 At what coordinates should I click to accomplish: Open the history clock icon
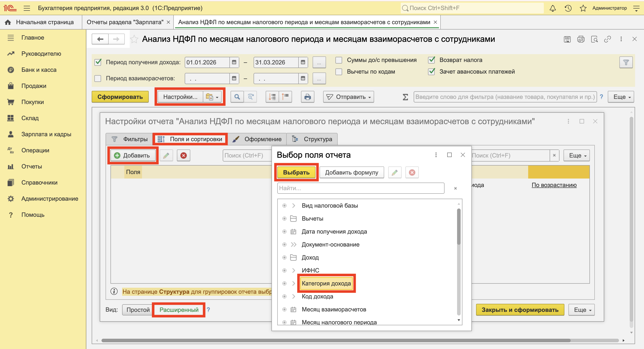point(568,8)
